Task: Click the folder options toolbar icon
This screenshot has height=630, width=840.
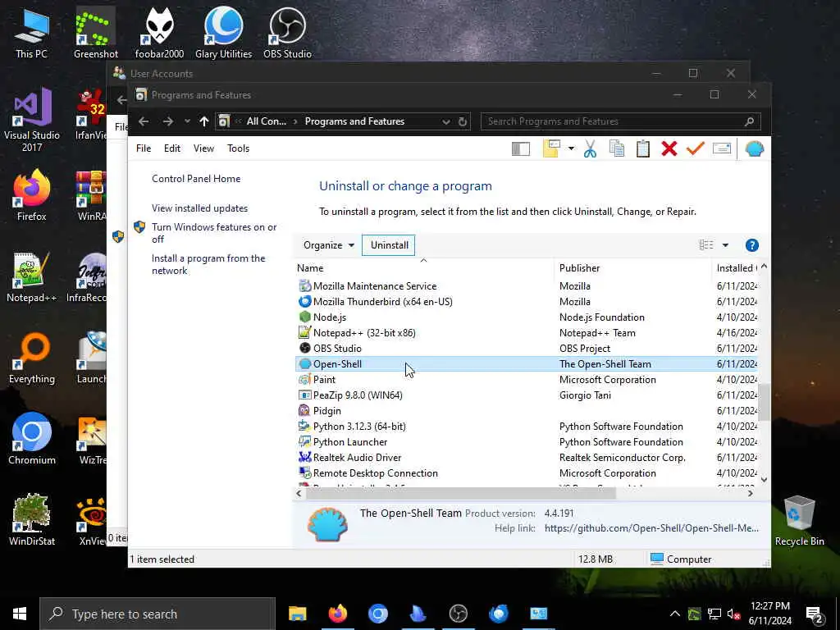Action: tap(552, 149)
